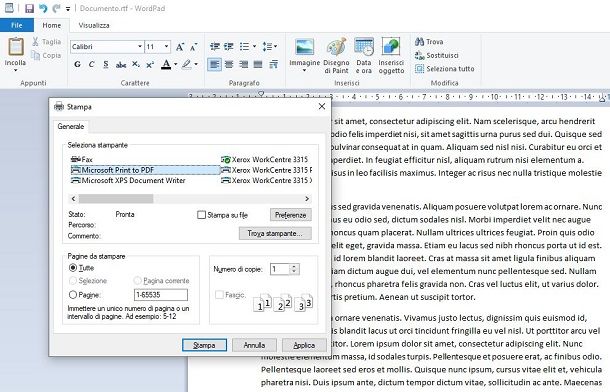Click the Numero di copie field
The image size is (610, 392).
(280, 269)
